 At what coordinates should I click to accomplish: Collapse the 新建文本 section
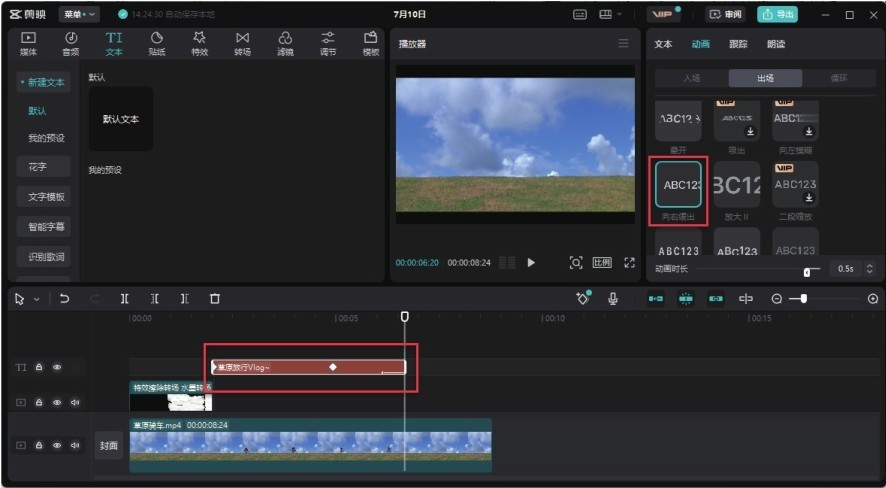[x=44, y=82]
